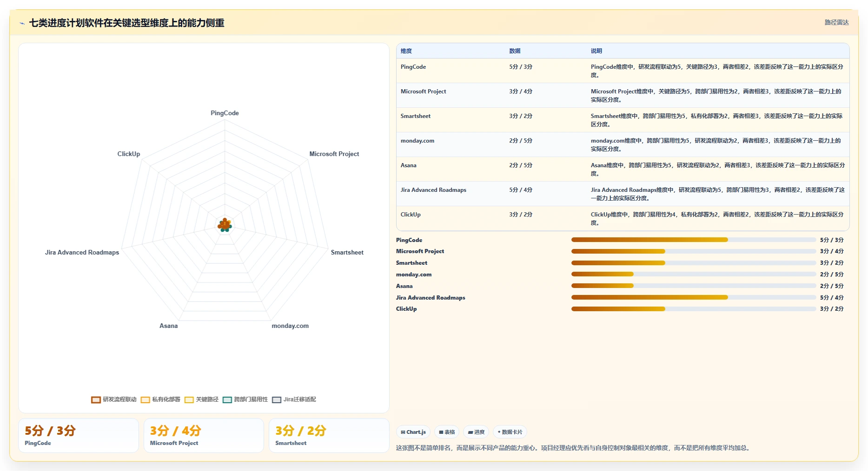Click the PingCode table row name
Screen dimensions: 868x471
pos(413,67)
